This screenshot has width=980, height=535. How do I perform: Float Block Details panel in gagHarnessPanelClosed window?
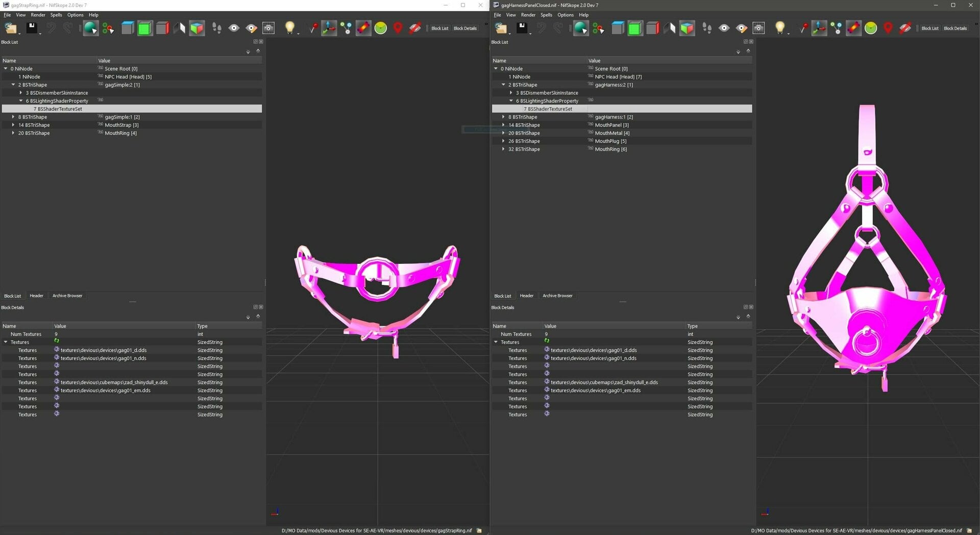[746, 307]
